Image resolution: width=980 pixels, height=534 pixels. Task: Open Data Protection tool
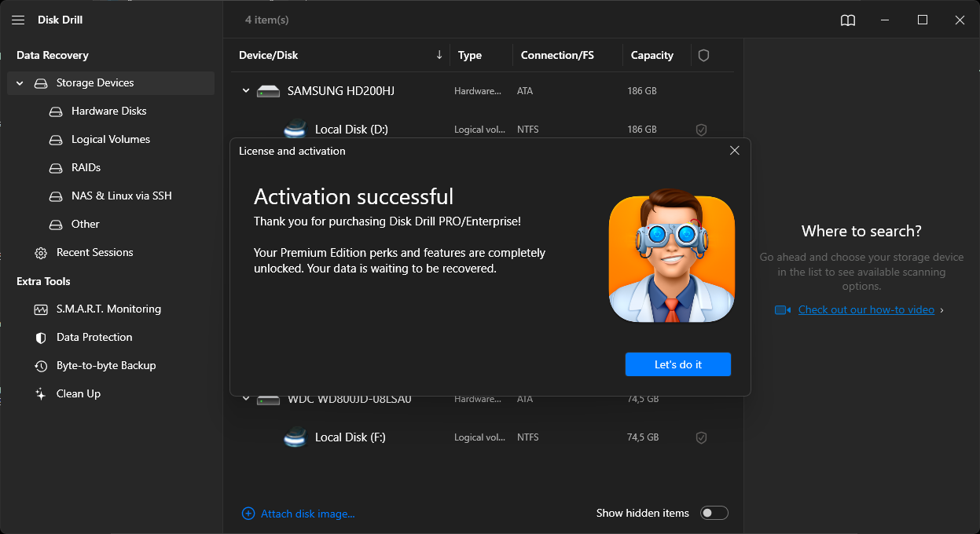[94, 338]
